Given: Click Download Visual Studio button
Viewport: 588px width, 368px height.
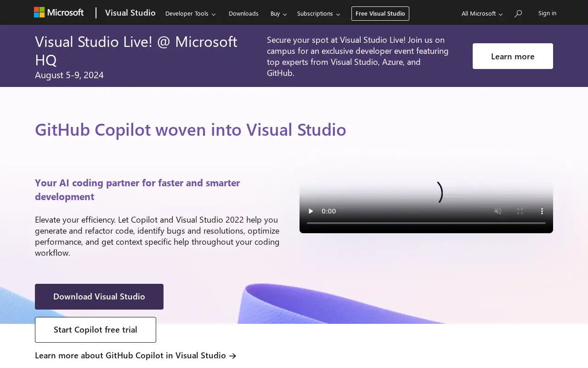Looking at the screenshot, I should click(x=99, y=297).
